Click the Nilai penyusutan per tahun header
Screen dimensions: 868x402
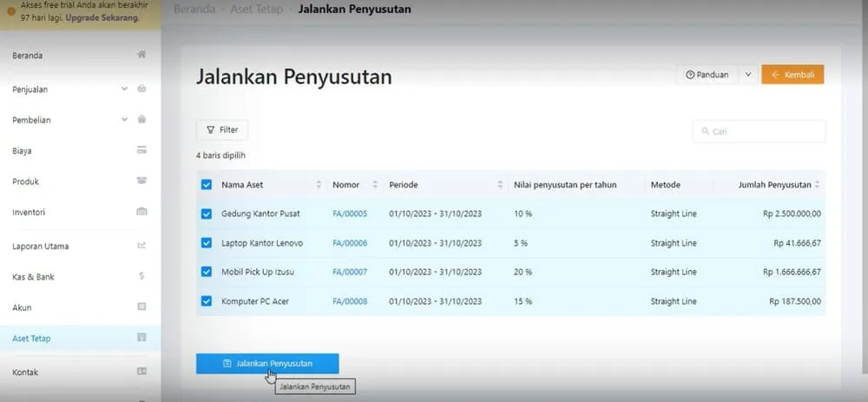[565, 185]
